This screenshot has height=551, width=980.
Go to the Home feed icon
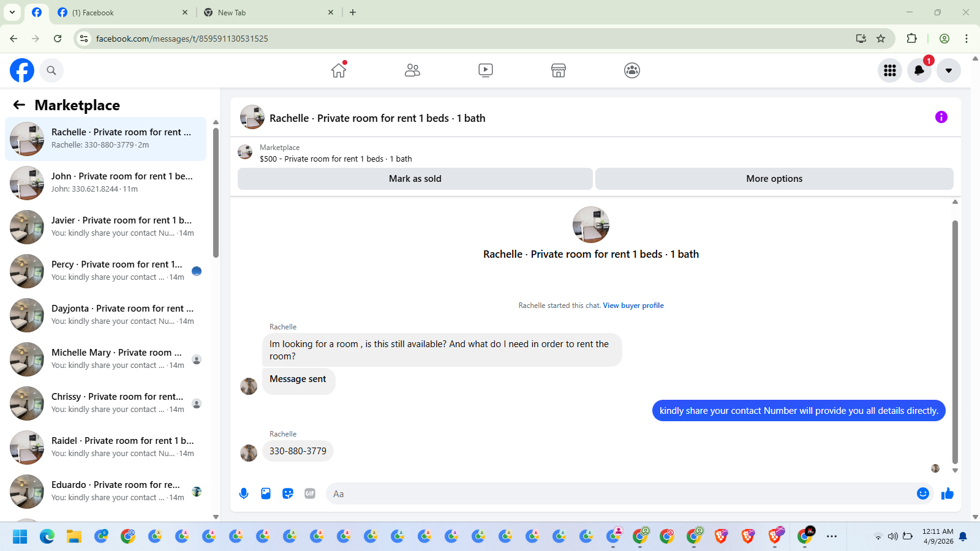point(339,70)
